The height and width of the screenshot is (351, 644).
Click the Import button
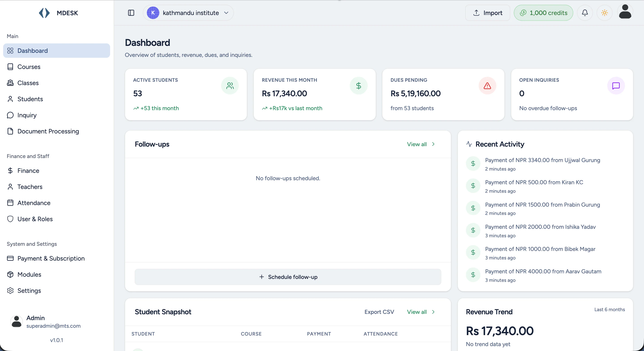(488, 13)
